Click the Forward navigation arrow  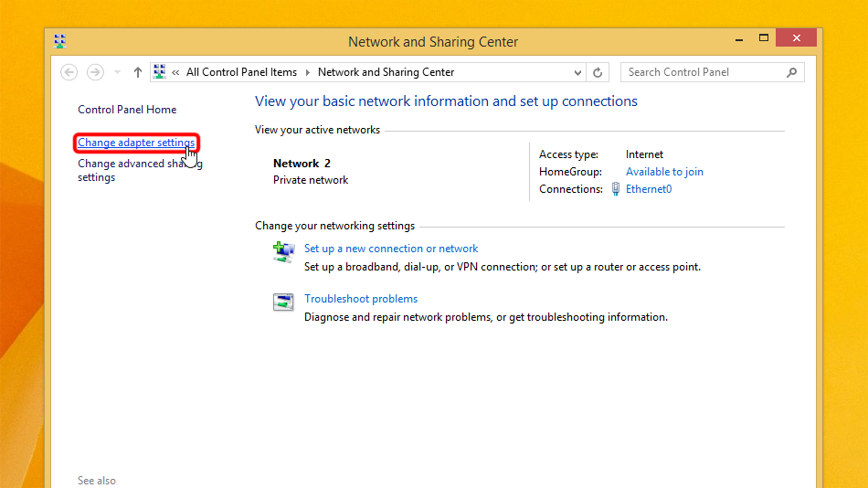click(x=94, y=72)
